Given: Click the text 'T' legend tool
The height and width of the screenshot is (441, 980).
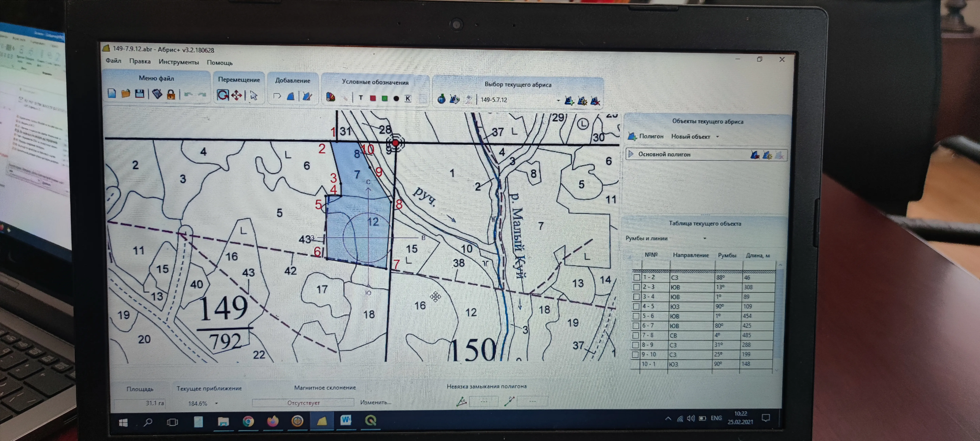Looking at the screenshot, I should pyautogui.click(x=361, y=98).
